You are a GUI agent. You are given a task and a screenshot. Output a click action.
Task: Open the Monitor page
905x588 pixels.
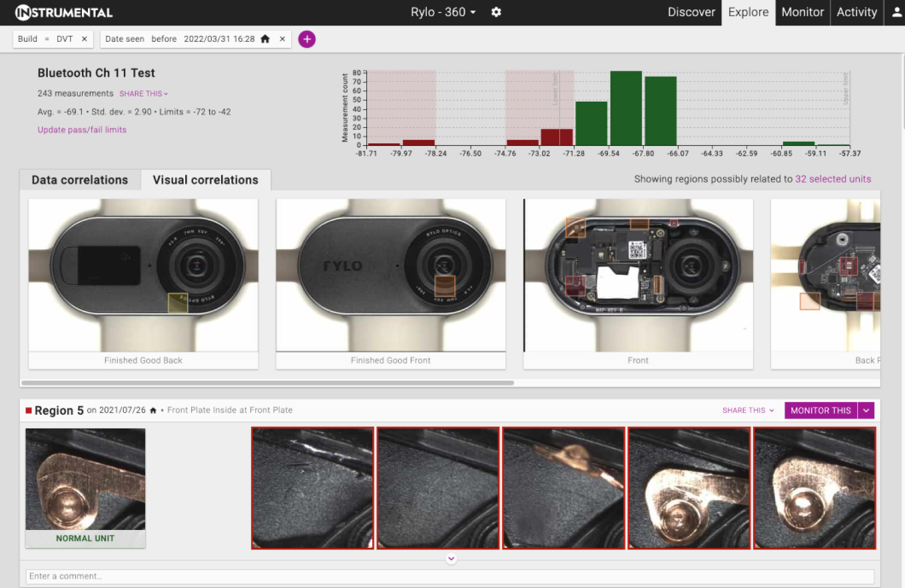802,12
